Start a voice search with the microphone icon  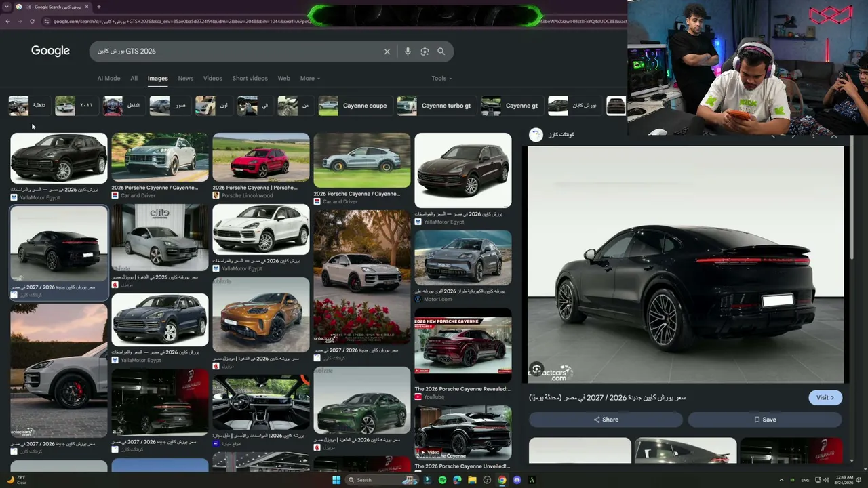(408, 52)
